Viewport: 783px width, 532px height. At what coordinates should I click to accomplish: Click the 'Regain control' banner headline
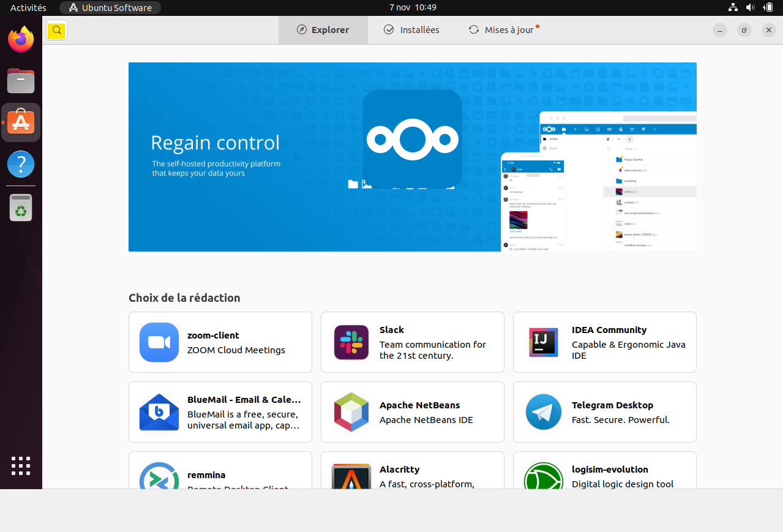[x=215, y=143]
